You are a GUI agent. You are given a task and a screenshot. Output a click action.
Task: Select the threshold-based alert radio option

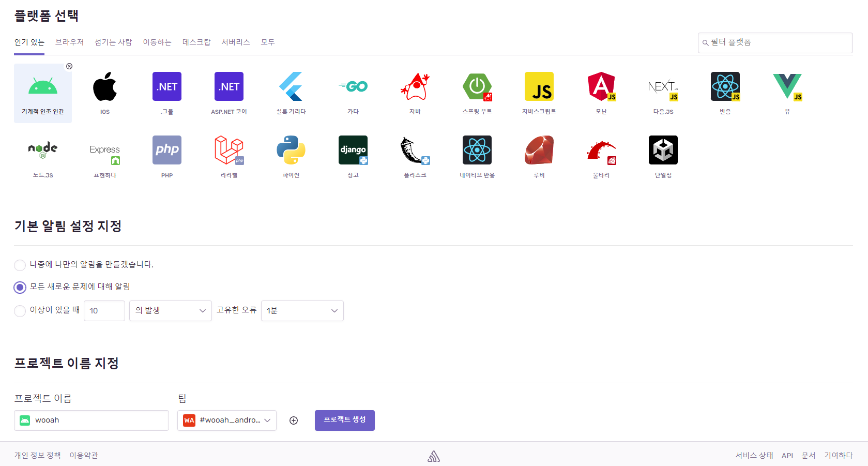(x=20, y=310)
